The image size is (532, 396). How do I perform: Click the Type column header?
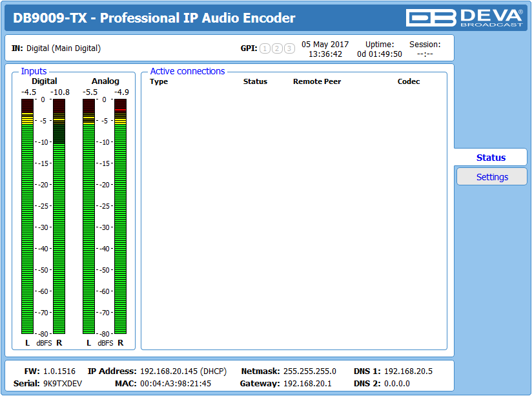[159, 81]
